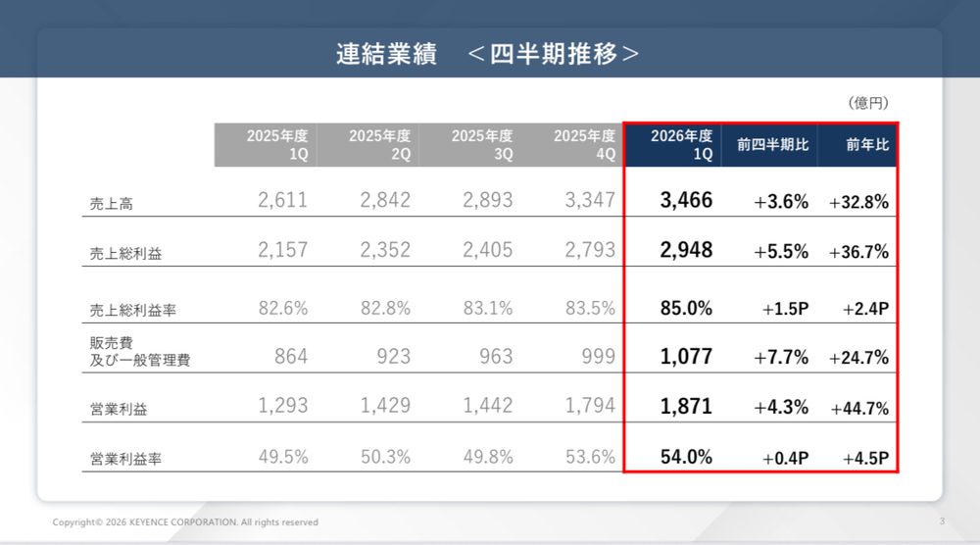980x545 pixels.
Task: Click the +24.7% change value
Action: [x=858, y=358]
